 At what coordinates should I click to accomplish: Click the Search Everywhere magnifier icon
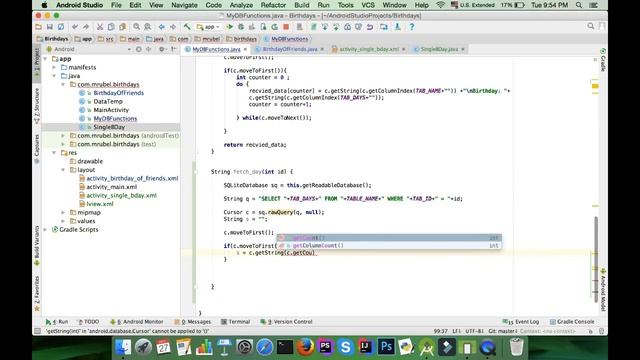591,27
